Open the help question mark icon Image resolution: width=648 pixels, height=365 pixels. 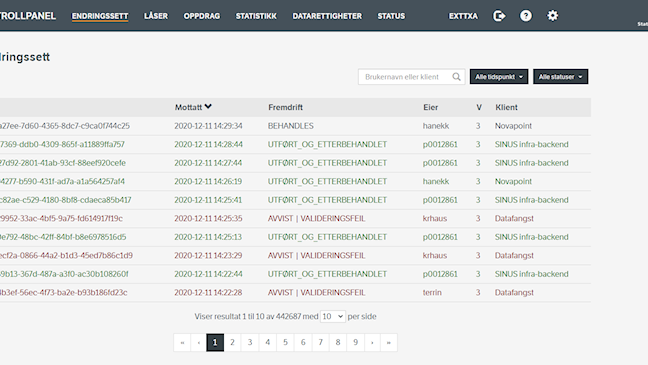coord(526,16)
